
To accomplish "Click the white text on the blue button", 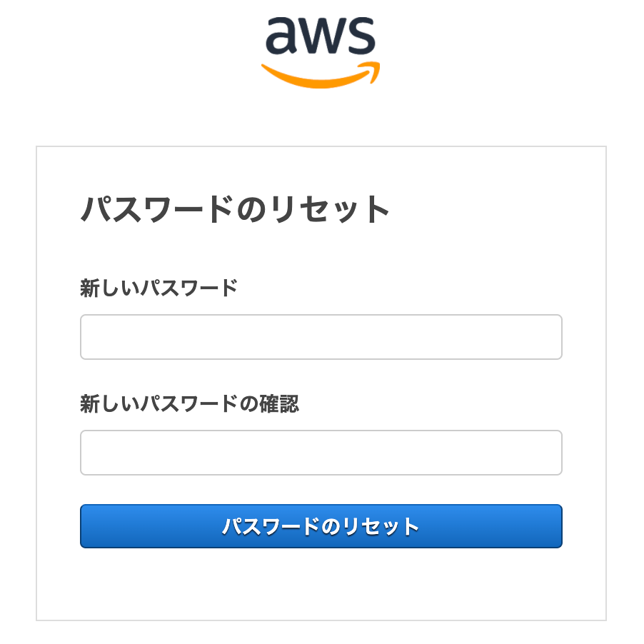I will tap(321, 526).
